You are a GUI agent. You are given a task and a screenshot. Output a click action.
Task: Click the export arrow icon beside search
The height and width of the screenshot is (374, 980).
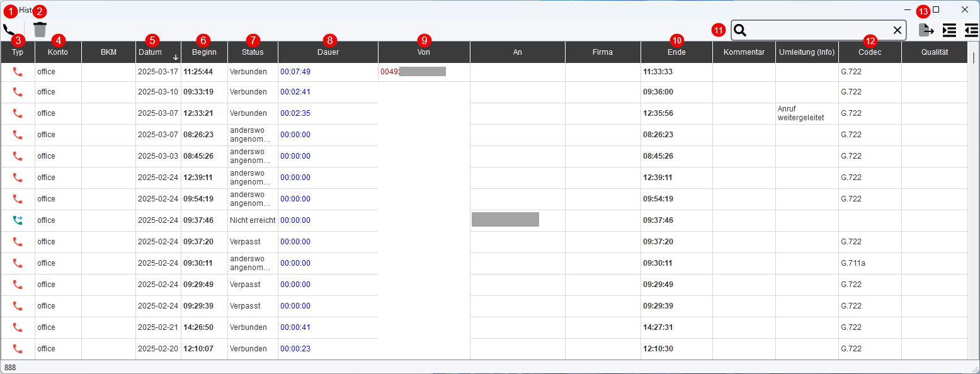[926, 30]
